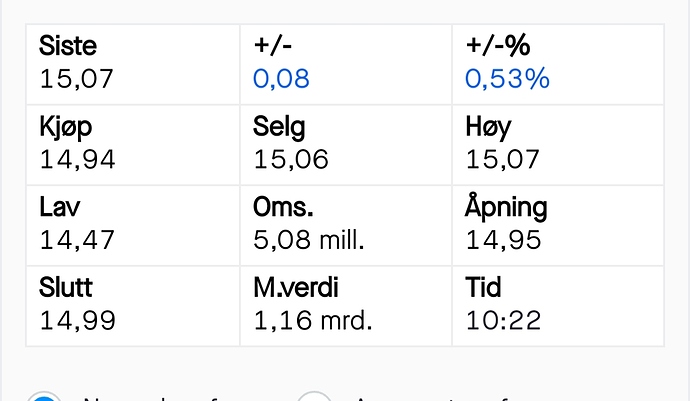Click the +/- column header label

point(272,45)
